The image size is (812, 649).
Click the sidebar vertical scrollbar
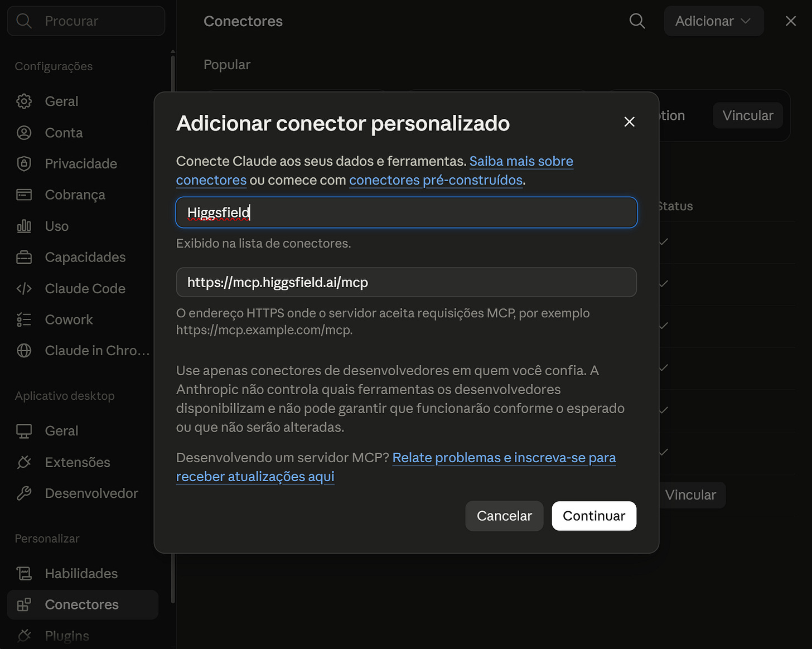pos(173,328)
